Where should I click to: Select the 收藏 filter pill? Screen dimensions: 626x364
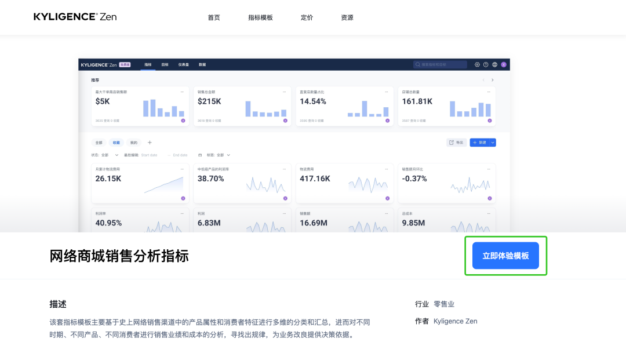116,143
